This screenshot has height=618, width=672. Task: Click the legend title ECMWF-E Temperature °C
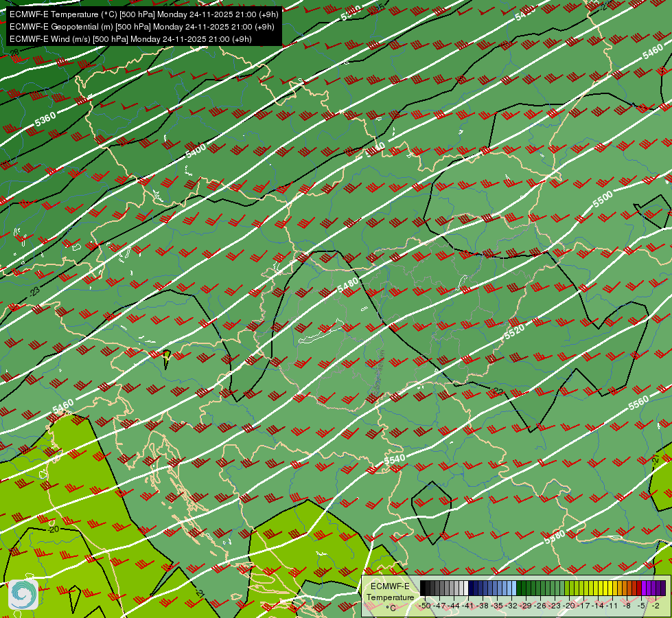pyautogui.click(x=391, y=597)
